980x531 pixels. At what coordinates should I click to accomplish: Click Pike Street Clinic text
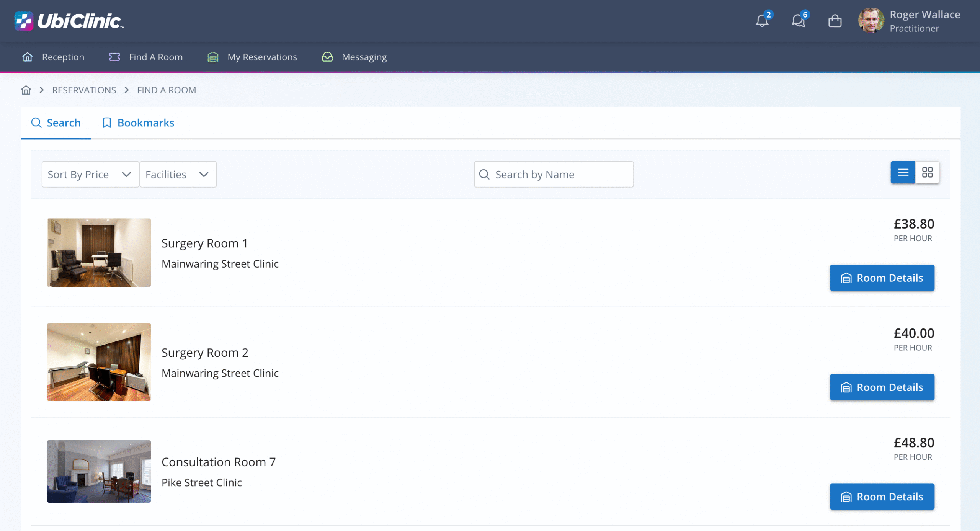point(202,482)
